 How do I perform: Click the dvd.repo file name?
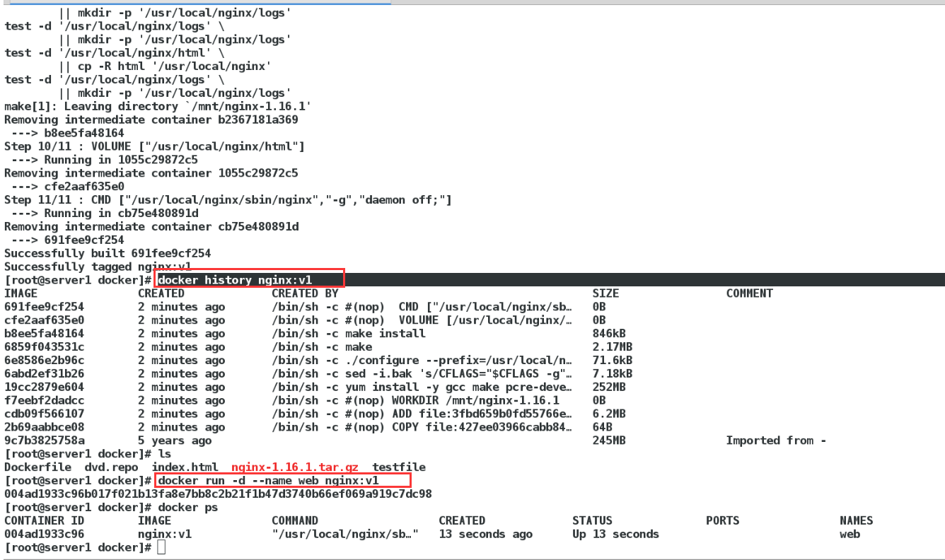111,467
